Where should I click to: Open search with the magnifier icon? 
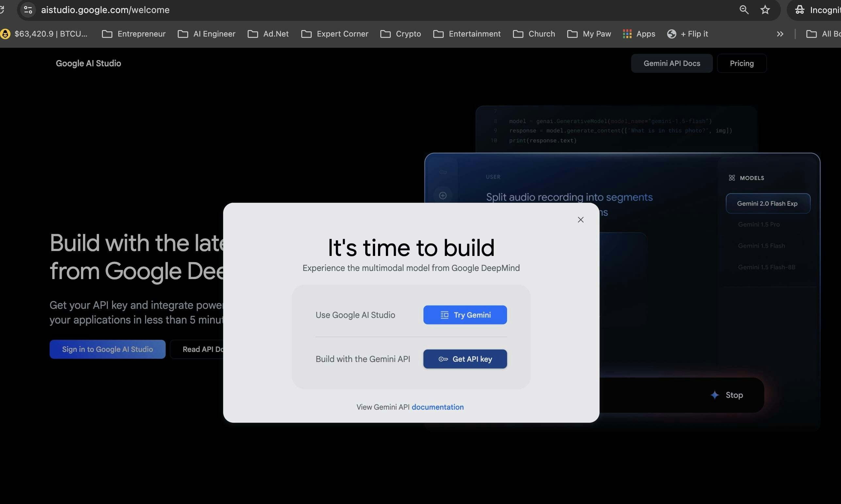click(744, 9)
